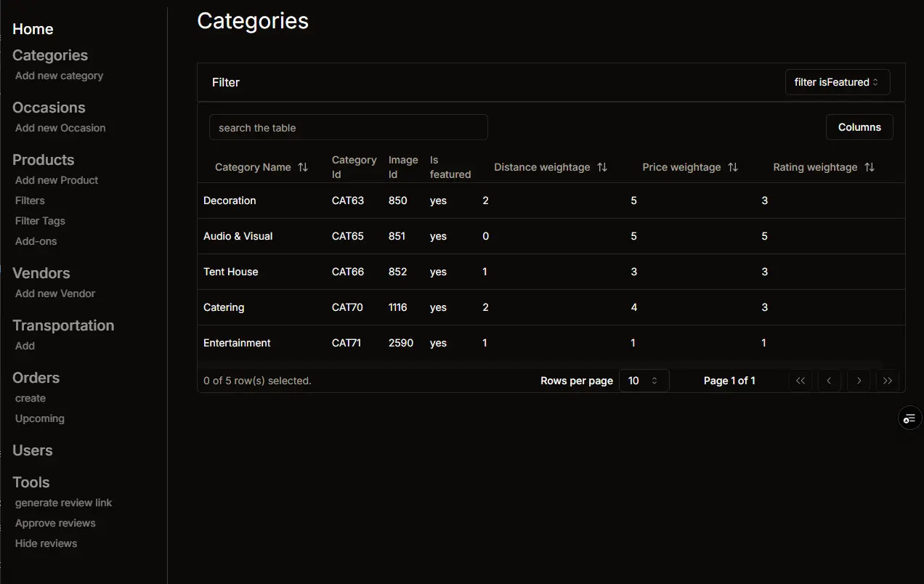
Task: Click image id 850
Action: [398, 200]
